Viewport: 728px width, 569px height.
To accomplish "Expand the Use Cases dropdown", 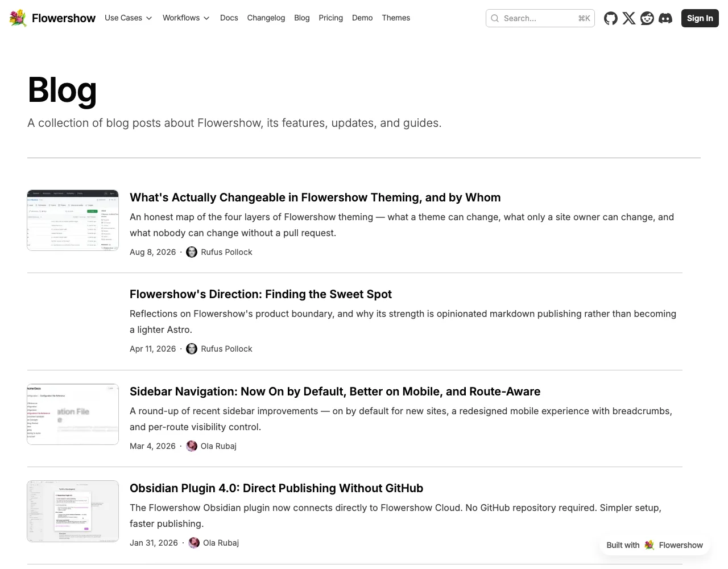I will click(x=129, y=18).
